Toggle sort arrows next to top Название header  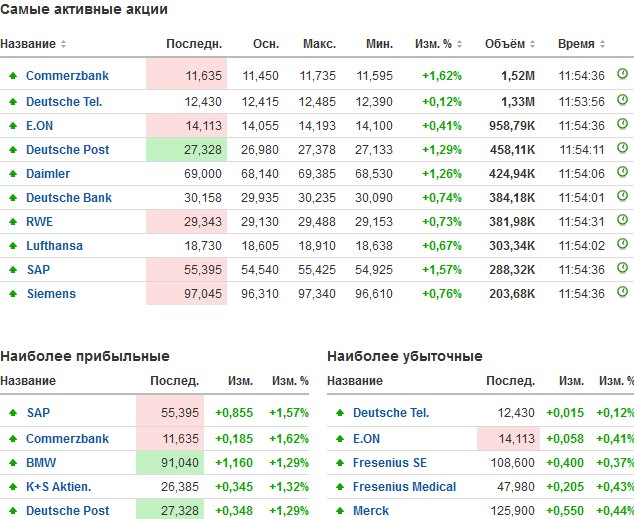[64, 45]
